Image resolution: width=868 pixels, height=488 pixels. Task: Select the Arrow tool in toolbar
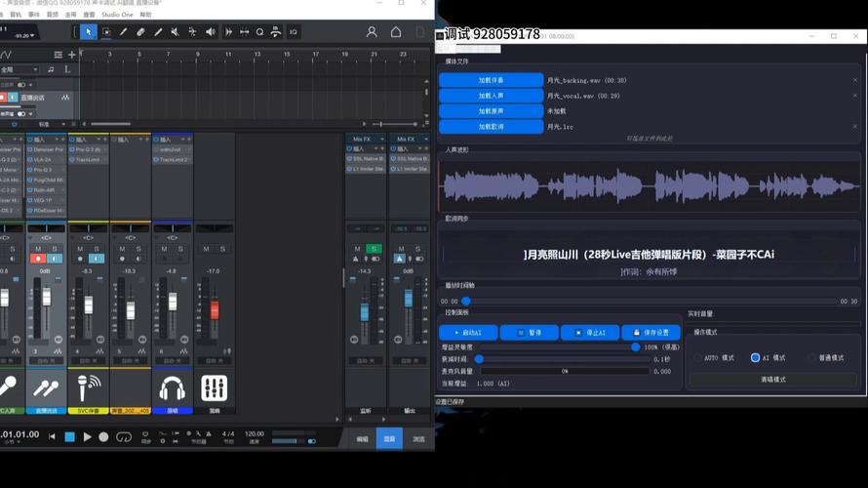point(88,32)
